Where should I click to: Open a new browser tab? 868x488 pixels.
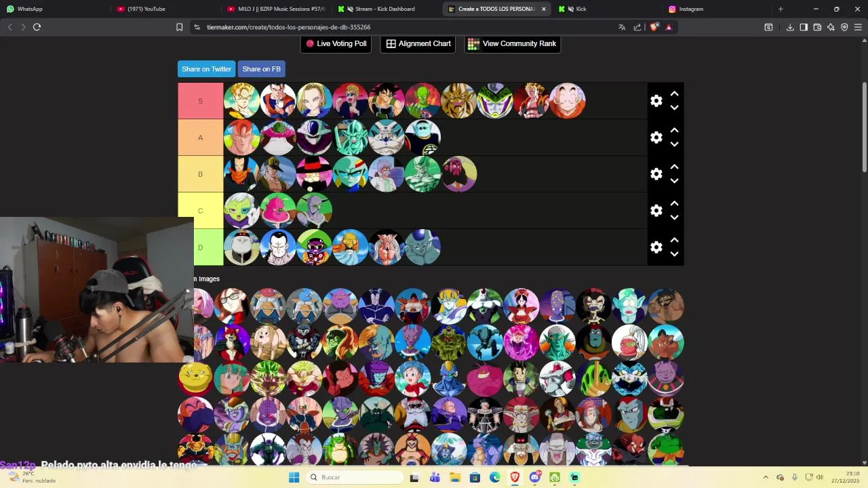781,9
